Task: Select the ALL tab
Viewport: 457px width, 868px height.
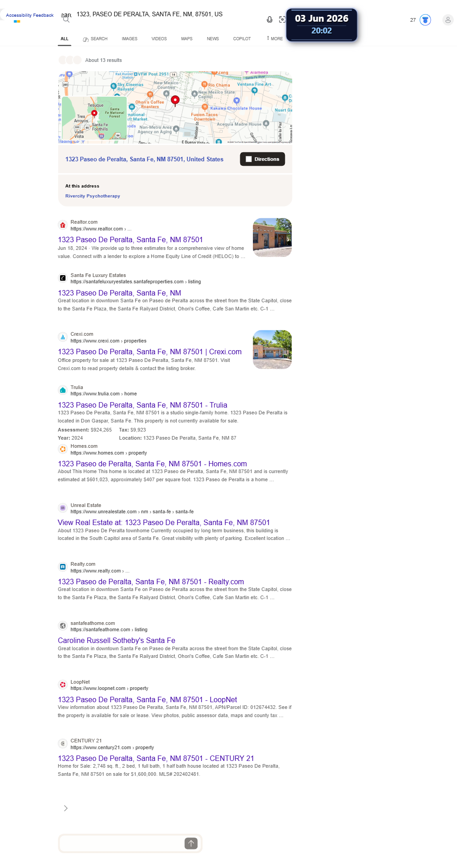Action: [65, 38]
